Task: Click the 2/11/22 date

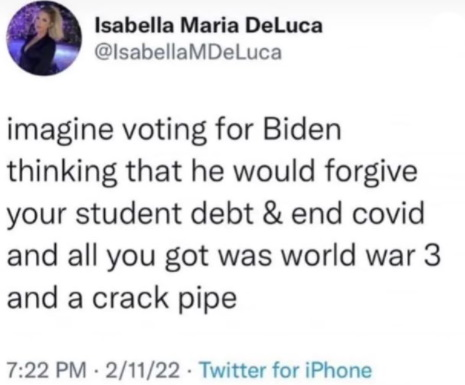Action: pos(143,370)
